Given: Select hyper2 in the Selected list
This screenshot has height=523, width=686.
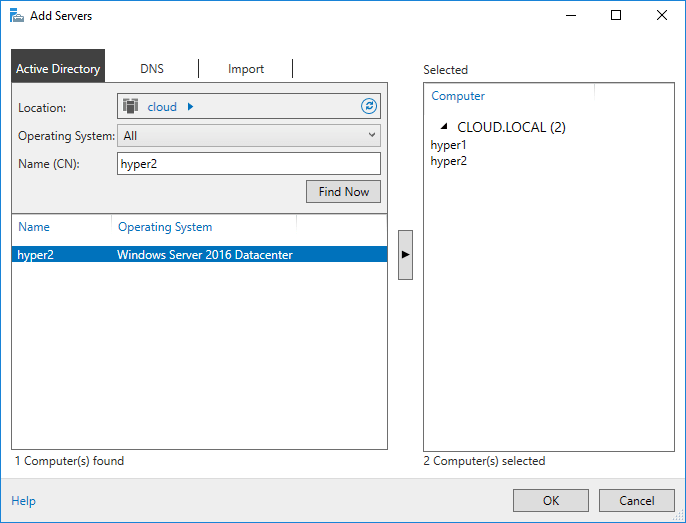Looking at the screenshot, I should click(x=448, y=161).
